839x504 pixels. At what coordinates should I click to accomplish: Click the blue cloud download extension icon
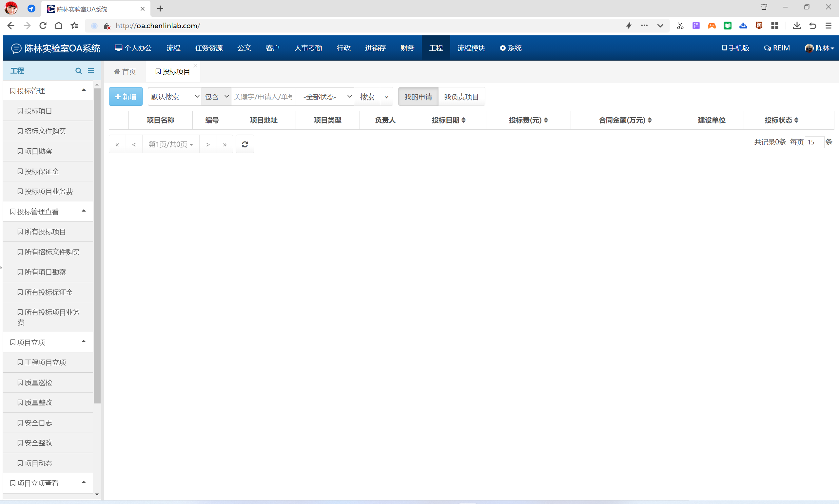point(743,26)
